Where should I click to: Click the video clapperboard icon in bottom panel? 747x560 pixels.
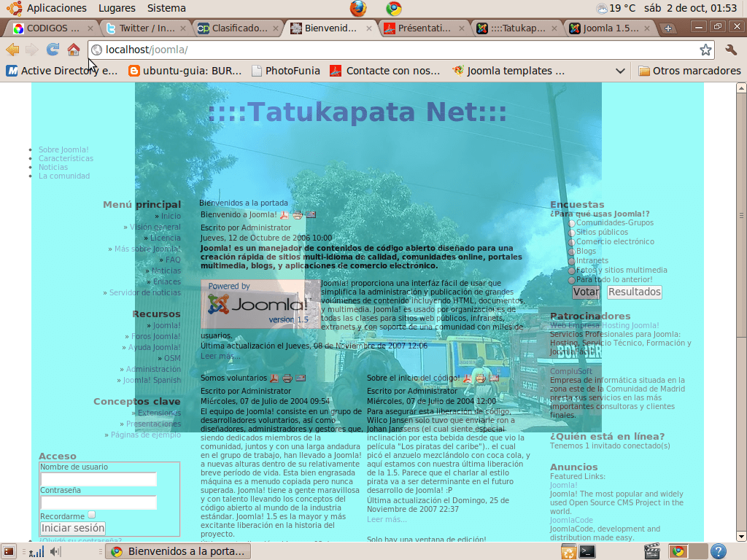(651, 551)
